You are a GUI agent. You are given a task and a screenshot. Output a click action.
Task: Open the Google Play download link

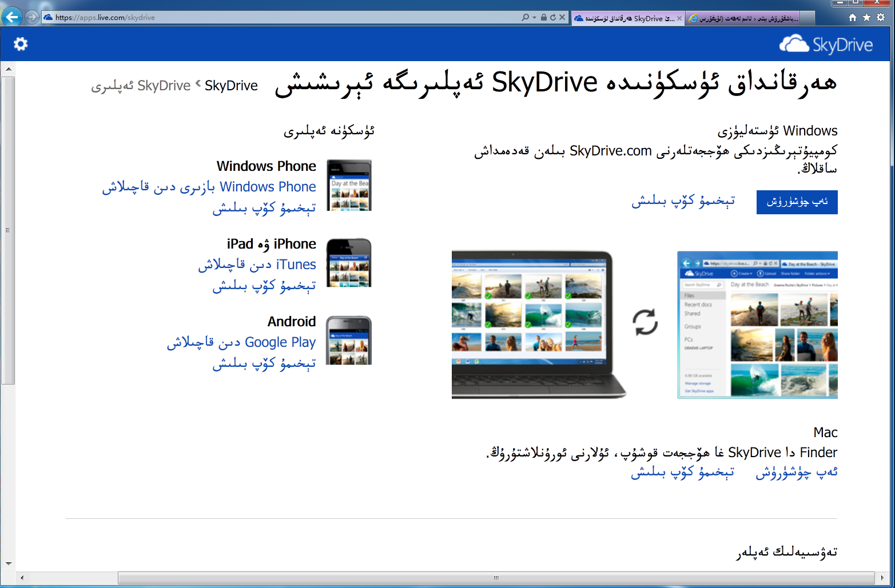pyautogui.click(x=241, y=342)
